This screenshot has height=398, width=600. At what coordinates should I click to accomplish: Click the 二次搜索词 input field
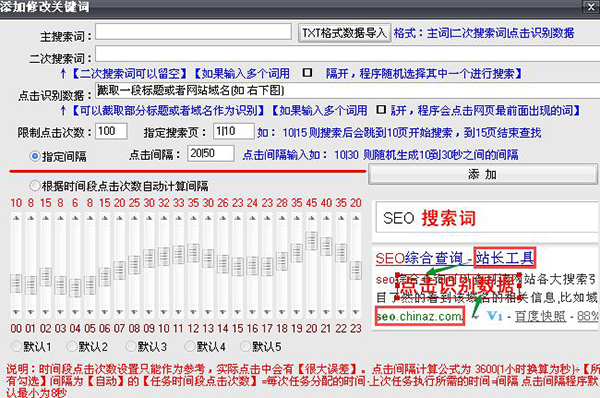pos(347,54)
